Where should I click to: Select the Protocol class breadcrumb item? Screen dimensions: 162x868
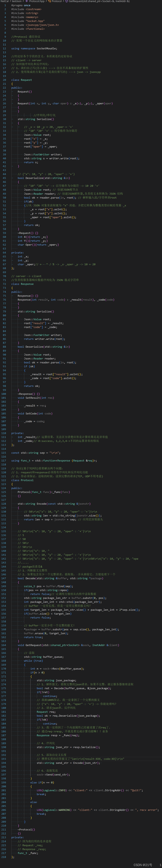pos(57,1)
